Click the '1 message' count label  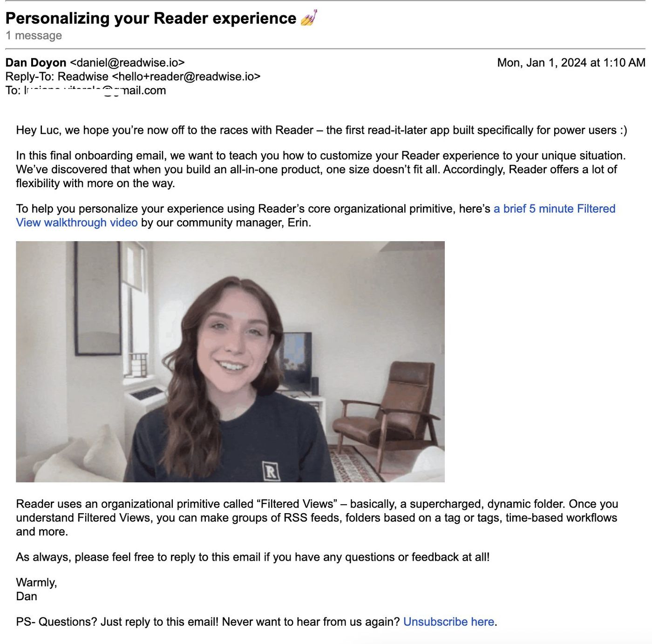tap(34, 35)
